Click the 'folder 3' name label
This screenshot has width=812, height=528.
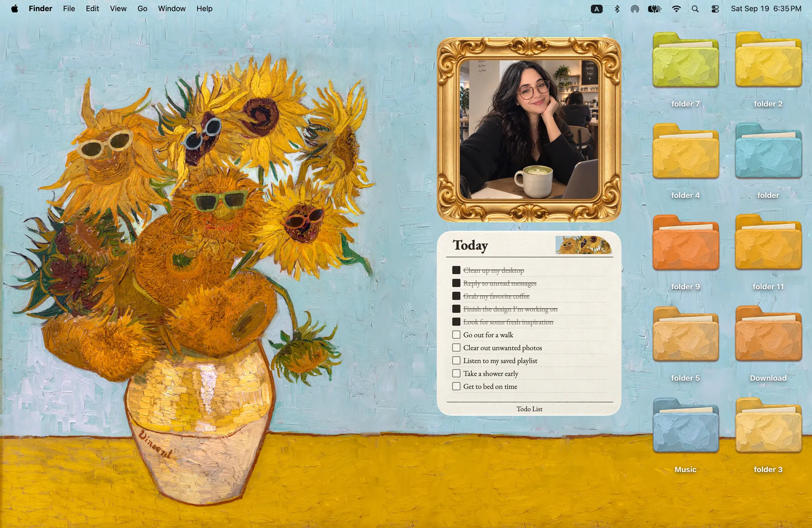coord(768,470)
